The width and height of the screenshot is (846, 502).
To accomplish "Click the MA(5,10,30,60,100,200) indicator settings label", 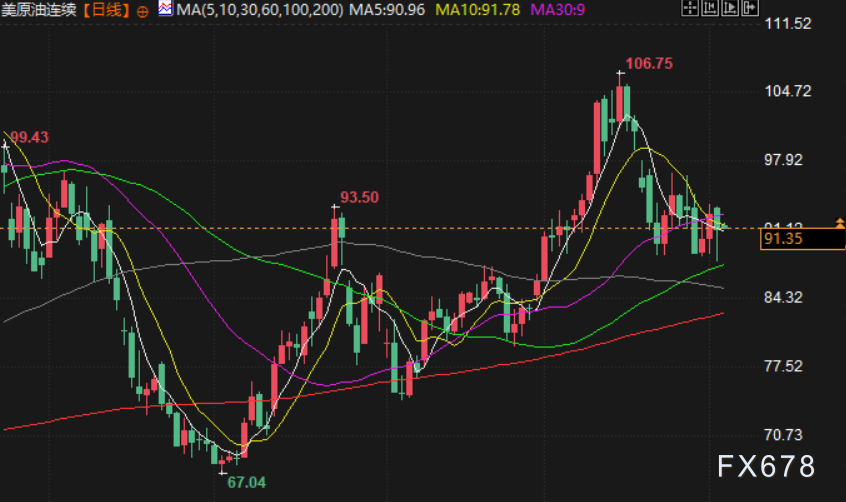I will [260, 10].
